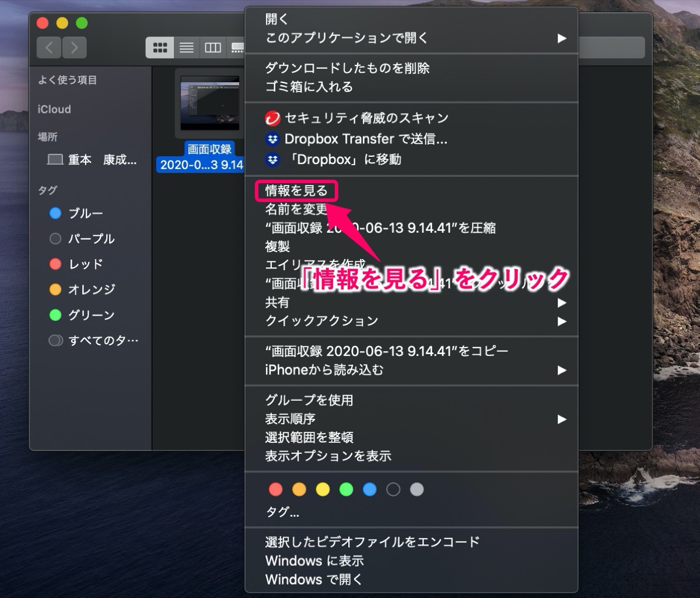Go back in Finder history
Screen dimensions: 700x598
pos(49,48)
